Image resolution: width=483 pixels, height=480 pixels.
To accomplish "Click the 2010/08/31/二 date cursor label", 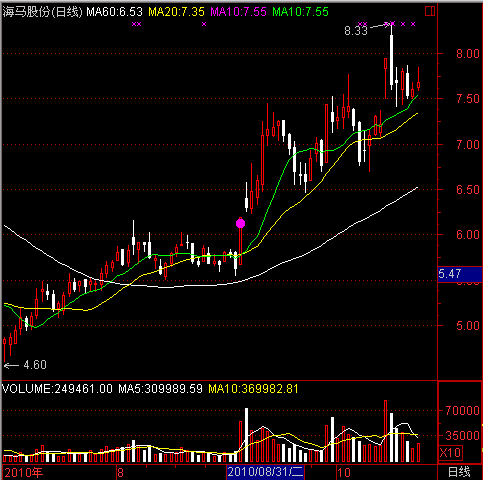I will 265,472.
